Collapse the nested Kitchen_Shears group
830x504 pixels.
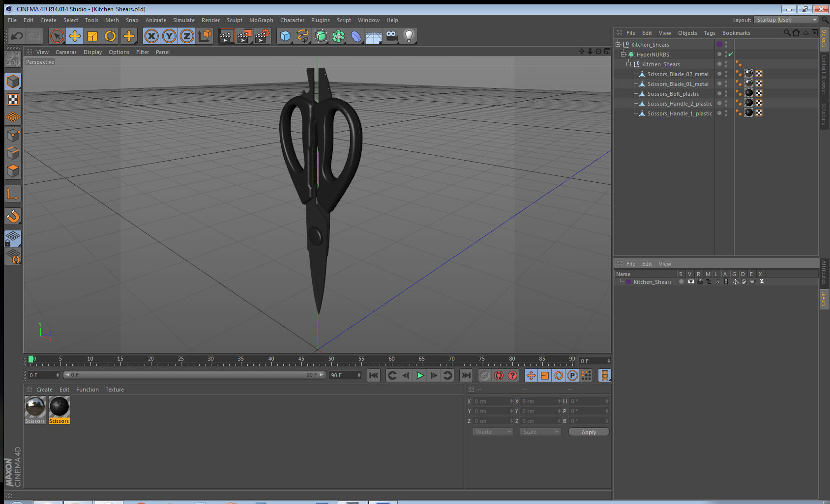[x=628, y=64]
